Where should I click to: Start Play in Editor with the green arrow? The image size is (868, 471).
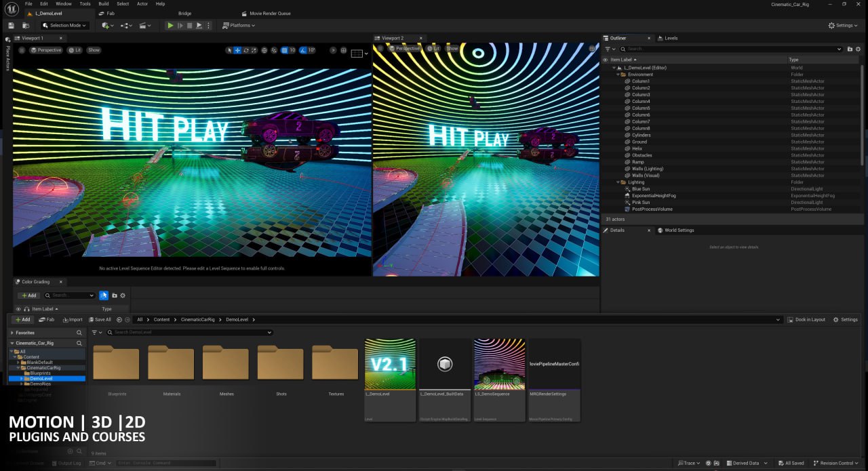click(x=170, y=25)
